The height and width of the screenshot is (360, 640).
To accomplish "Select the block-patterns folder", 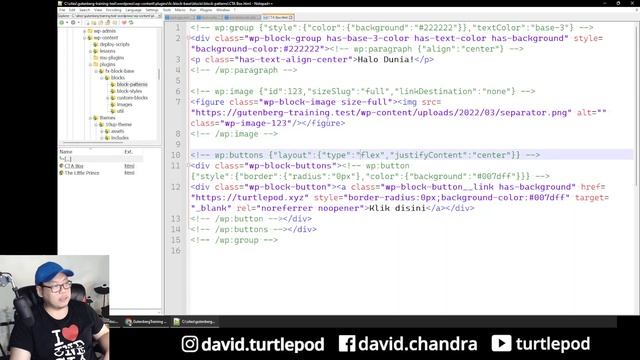I will point(132,84).
